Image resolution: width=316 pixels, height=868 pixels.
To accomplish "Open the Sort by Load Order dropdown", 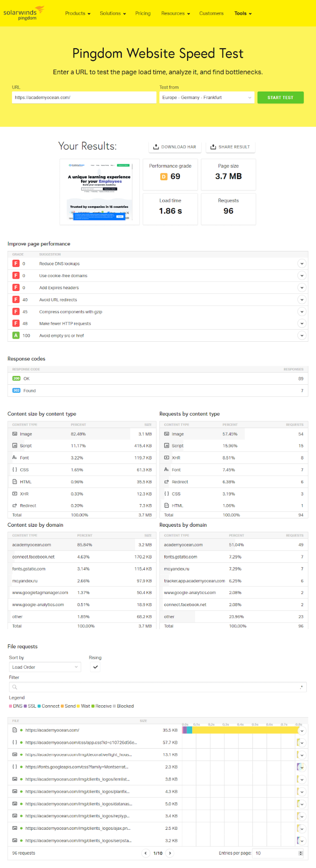I will pyautogui.click(x=45, y=667).
